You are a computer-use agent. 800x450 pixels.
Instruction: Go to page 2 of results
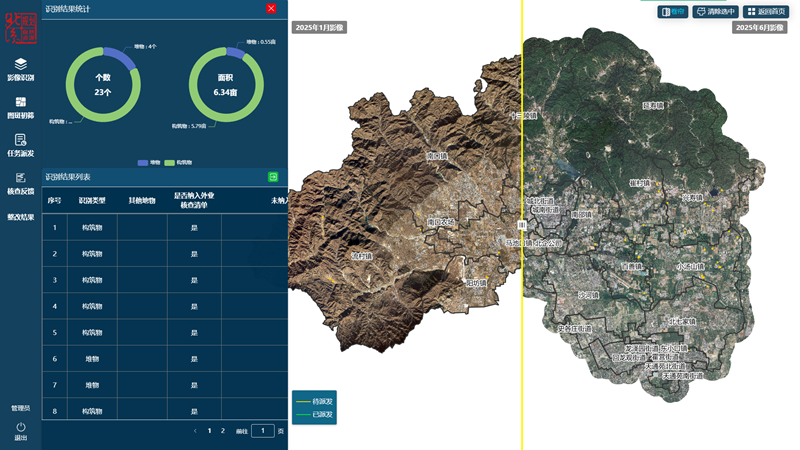click(x=223, y=431)
